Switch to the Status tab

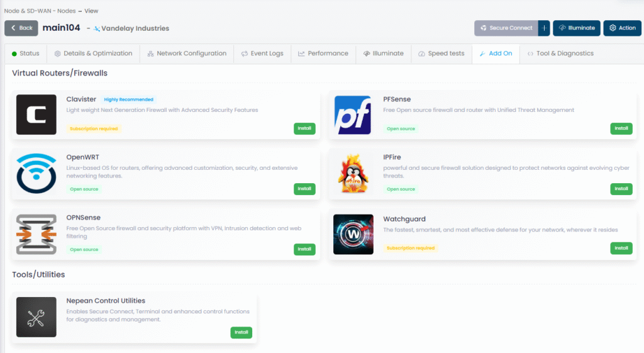pyautogui.click(x=25, y=53)
